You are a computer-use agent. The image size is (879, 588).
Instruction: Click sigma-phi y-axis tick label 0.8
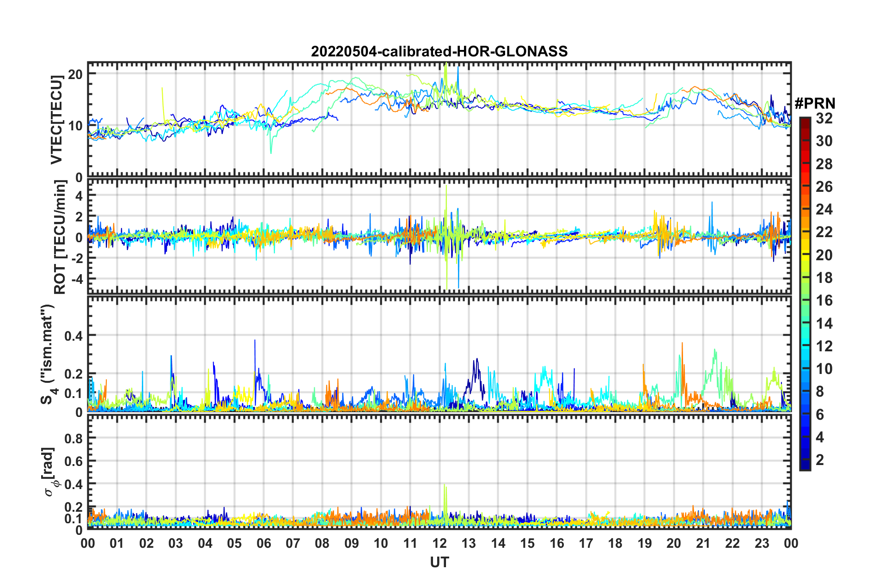pos(74,438)
